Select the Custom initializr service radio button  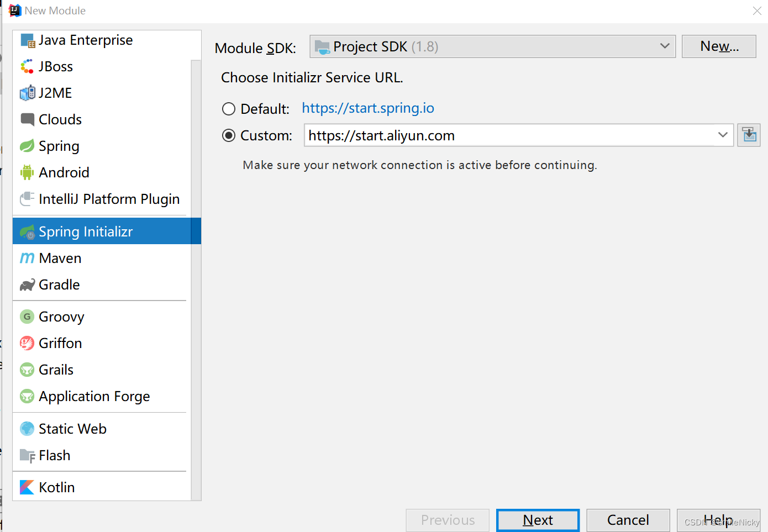[x=229, y=135]
